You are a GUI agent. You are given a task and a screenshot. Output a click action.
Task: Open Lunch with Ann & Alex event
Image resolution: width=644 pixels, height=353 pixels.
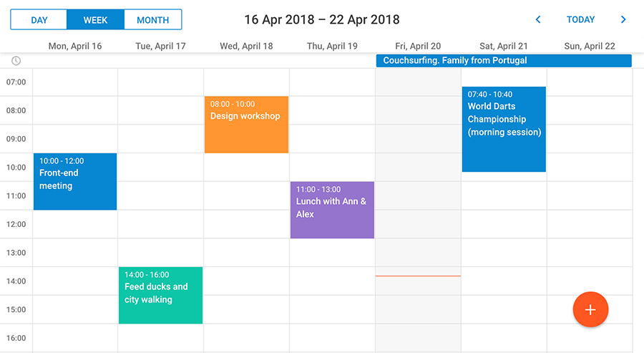point(332,210)
